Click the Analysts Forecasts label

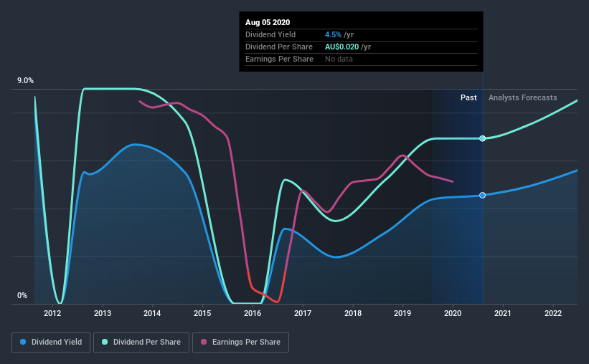522,97
